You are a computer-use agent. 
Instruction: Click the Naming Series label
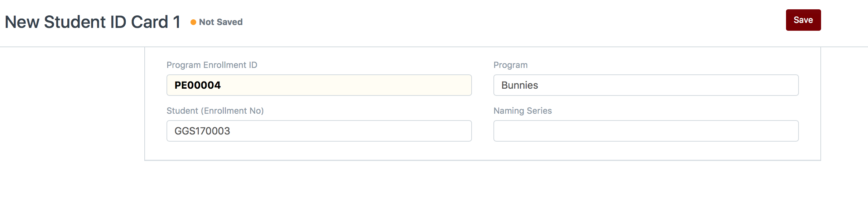tap(523, 111)
